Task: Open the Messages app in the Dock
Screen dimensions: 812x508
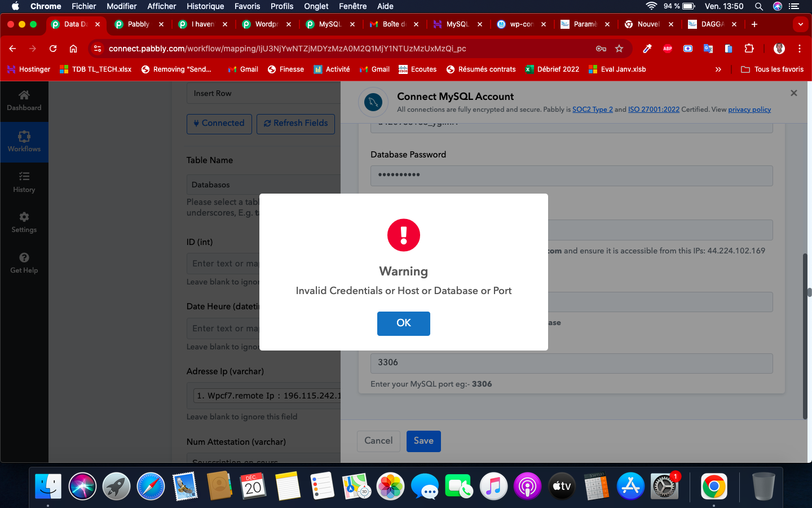Action: coord(425,487)
